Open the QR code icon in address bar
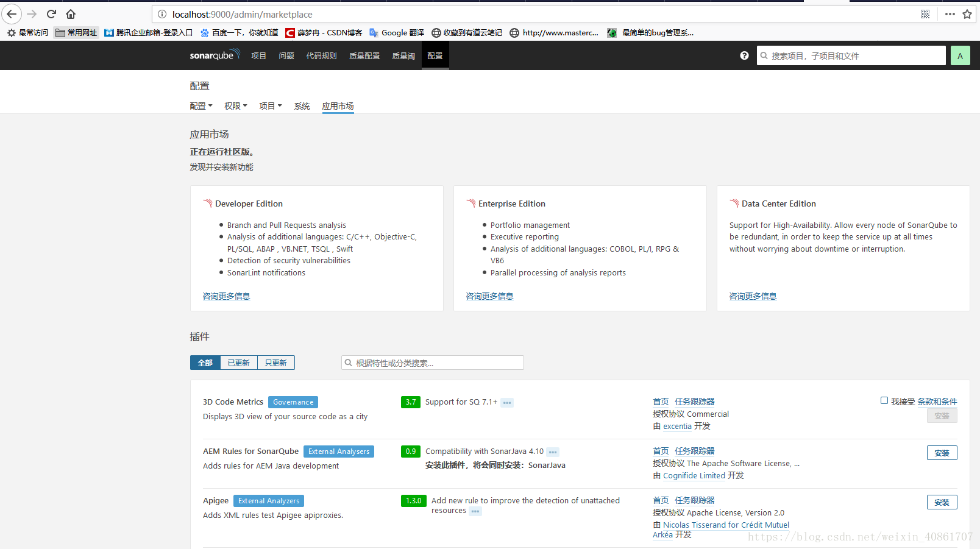The height and width of the screenshot is (549, 980). (925, 14)
